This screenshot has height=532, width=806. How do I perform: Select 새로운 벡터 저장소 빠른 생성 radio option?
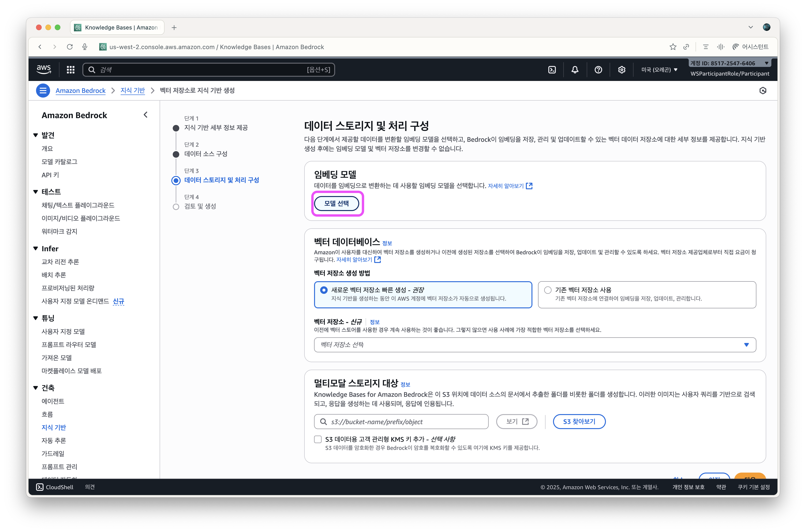coord(324,290)
